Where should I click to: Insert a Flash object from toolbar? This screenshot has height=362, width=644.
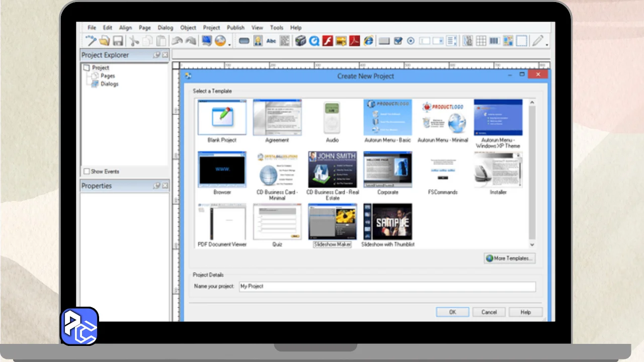(328, 41)
